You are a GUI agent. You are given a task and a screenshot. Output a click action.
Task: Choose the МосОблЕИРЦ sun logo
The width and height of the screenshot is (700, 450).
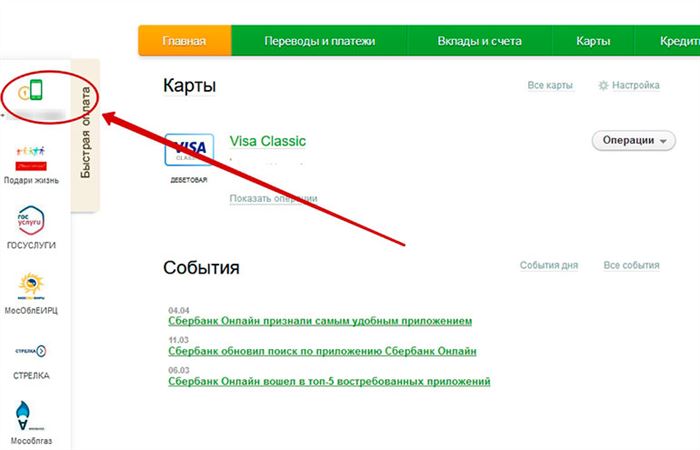[x=31, y=286]
